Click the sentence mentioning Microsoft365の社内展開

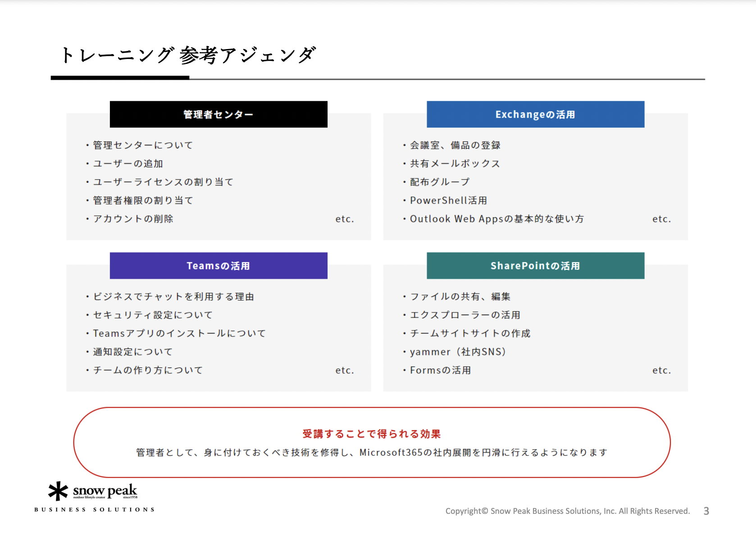click(x=372, y=452)
